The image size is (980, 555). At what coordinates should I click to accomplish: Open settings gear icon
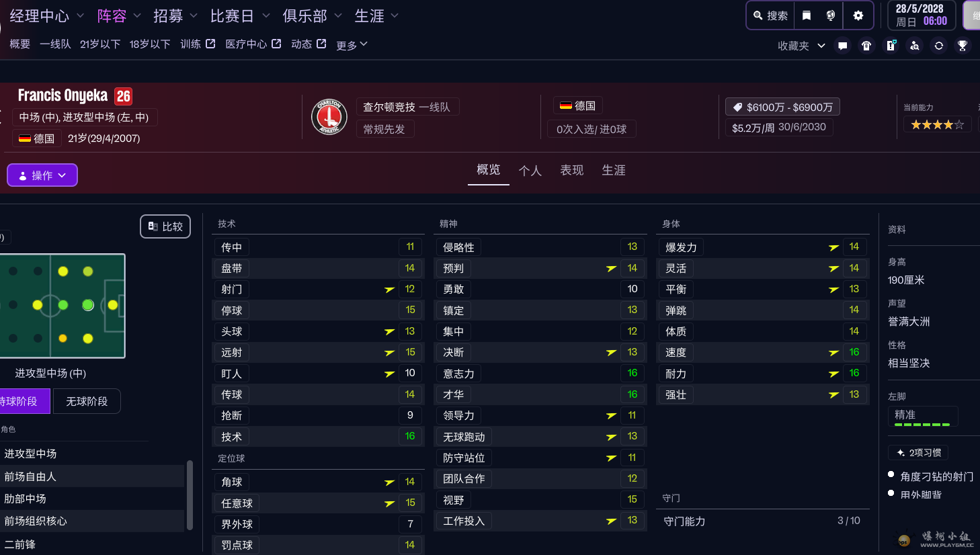point(858,15)
